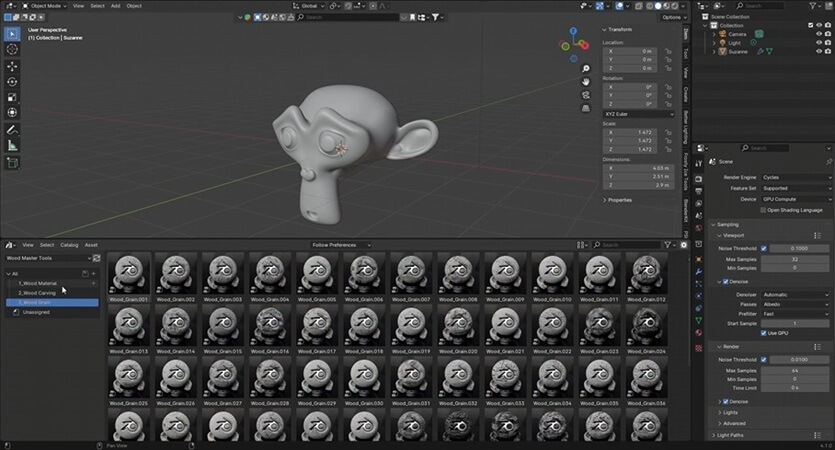Viewport: 835px width, 450px height.
Task: Disable Suzanne in renders camera icon
Action: click(828, 52)
